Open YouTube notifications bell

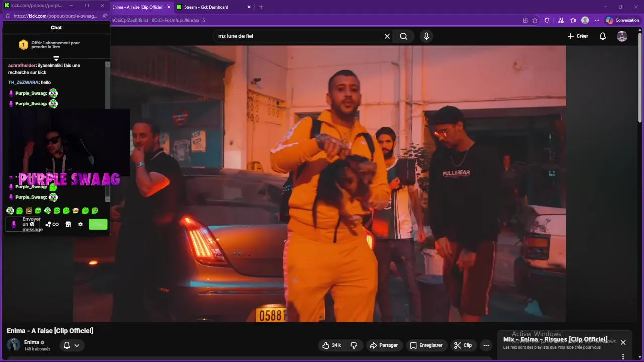pyautogui.click(x=603, y=36)
